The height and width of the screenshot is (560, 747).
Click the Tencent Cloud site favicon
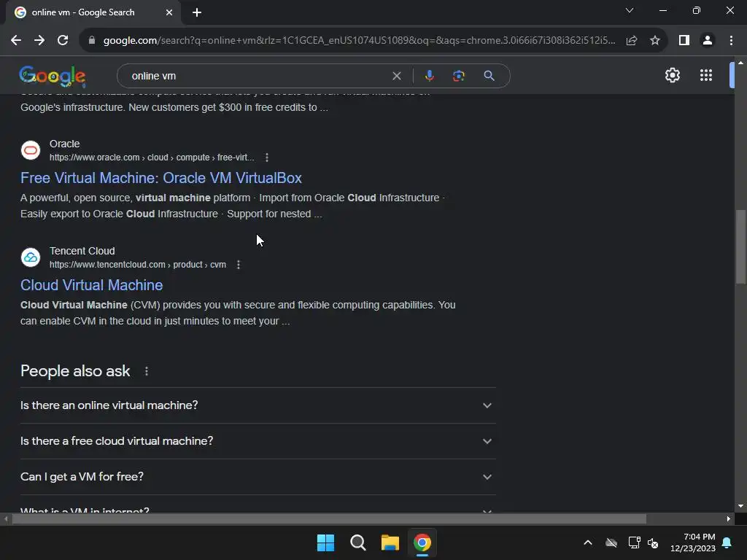click(x=31, y=257)
